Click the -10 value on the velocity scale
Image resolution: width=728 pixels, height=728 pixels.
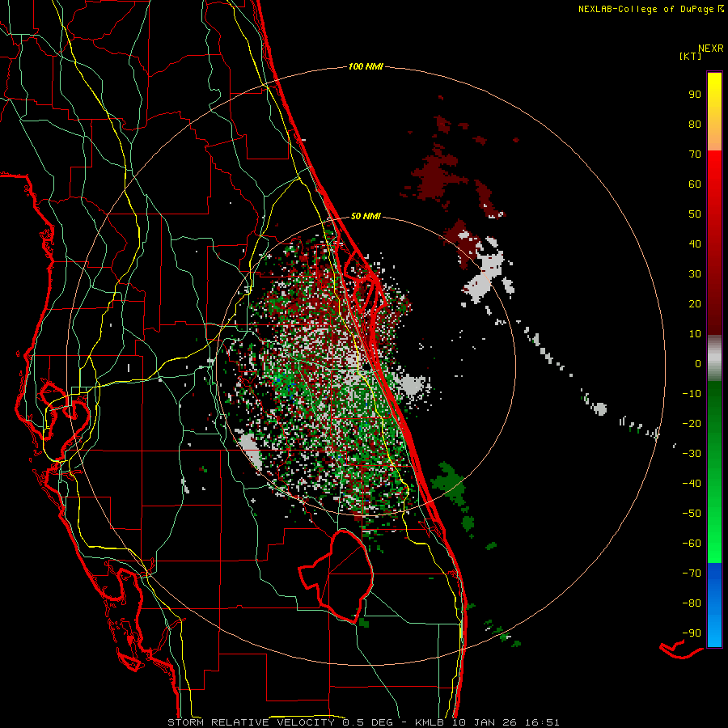(692, 394)
